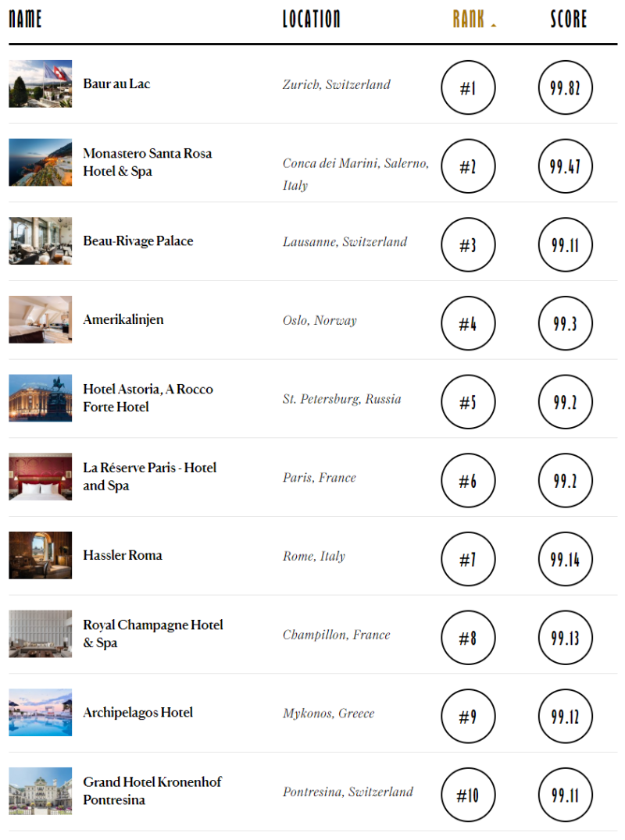Open the Hotel Astoria thumbnail picture
The height and width of the screenshot is (840, 625).
pos(40,398)
